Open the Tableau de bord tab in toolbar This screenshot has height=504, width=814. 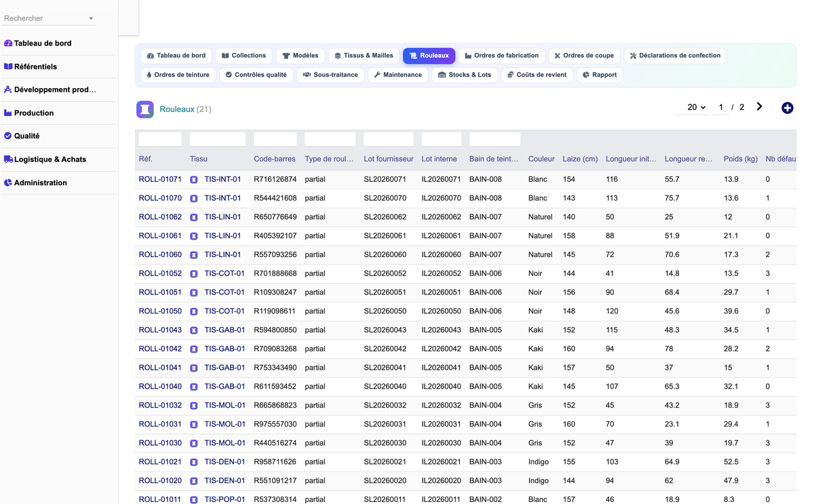coord(176,56)
